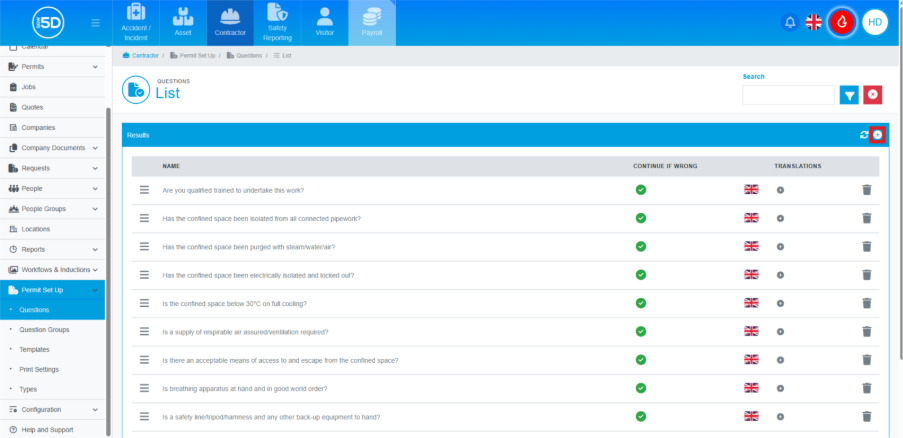Refresh the Results list
Screen dimensions: 903x438
pyautogui.click(x=864, y=135)
